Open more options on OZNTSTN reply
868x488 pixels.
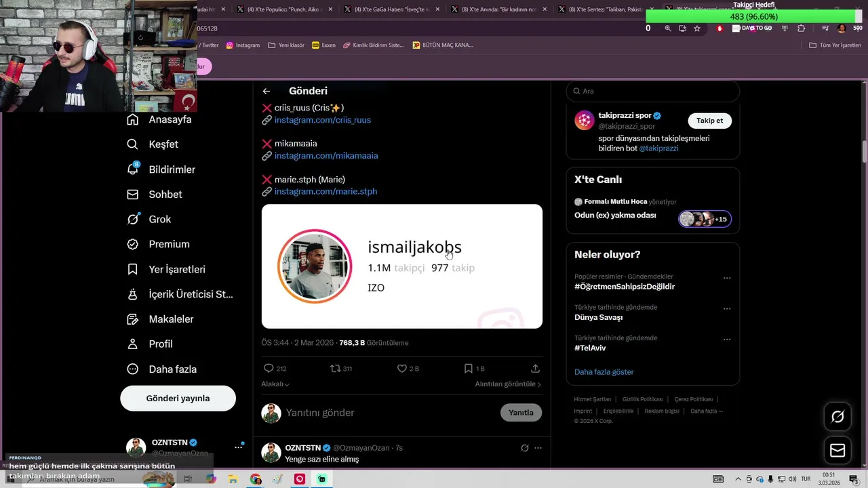point(538,448)
